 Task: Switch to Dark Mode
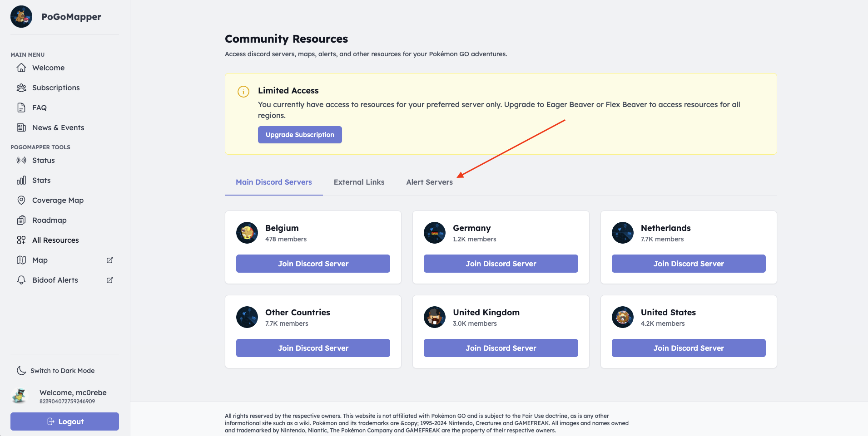[56, 371]
